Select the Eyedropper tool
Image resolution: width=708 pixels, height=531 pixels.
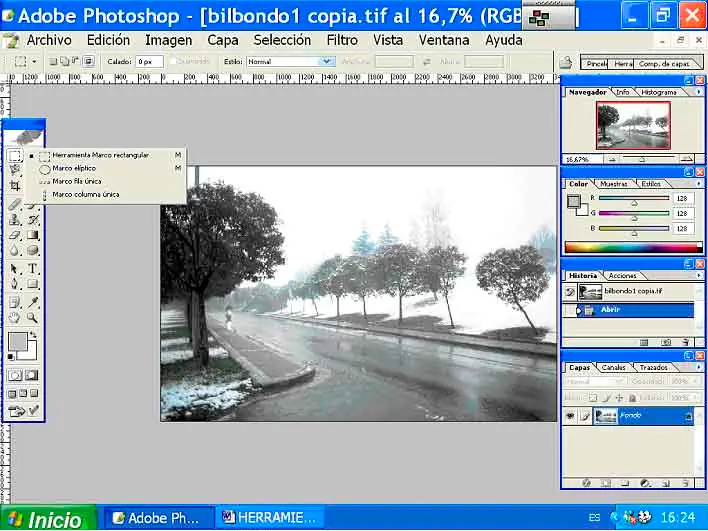(33, 302)
